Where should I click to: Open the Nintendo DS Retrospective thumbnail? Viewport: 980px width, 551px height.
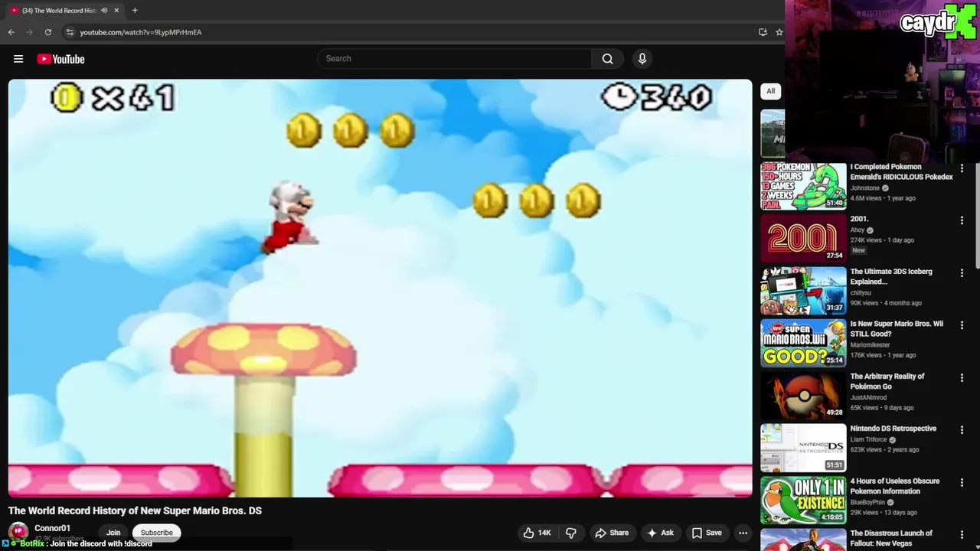803,448
